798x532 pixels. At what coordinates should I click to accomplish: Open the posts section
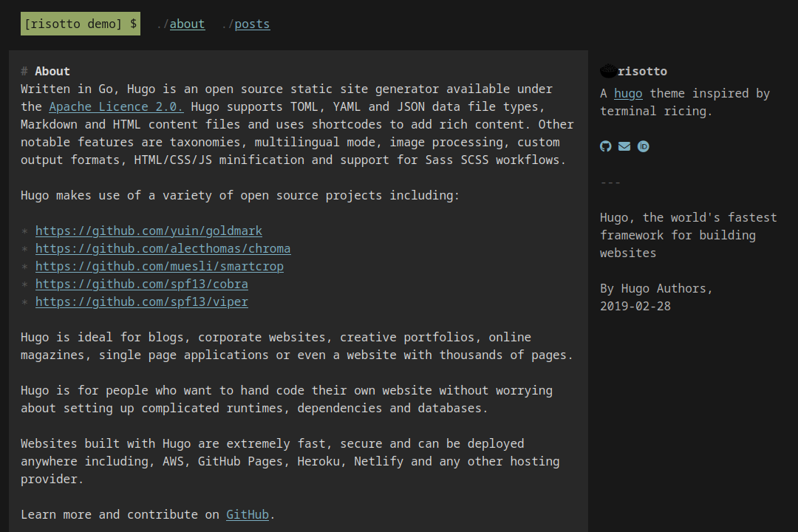(x=252, y=24)
